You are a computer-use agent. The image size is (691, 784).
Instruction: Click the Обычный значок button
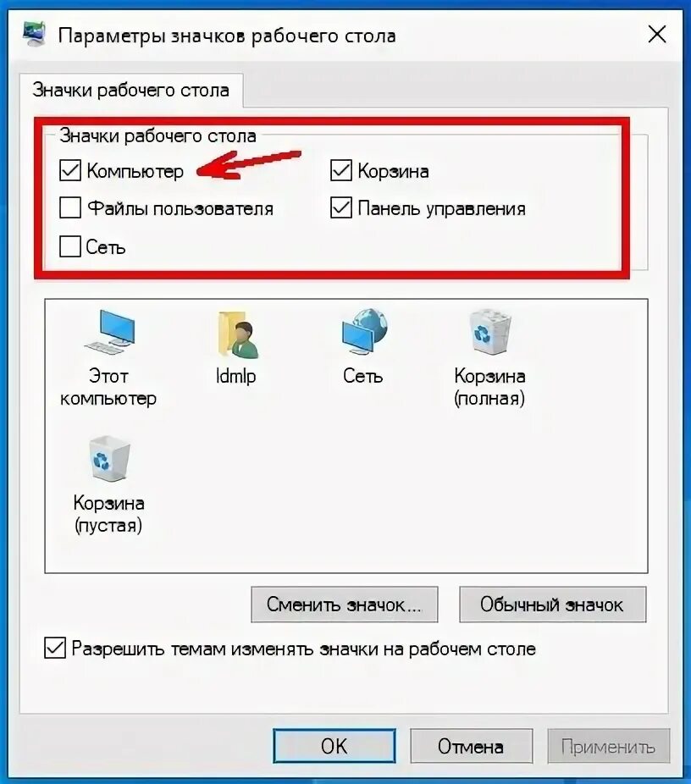click(x=552, y=605)
